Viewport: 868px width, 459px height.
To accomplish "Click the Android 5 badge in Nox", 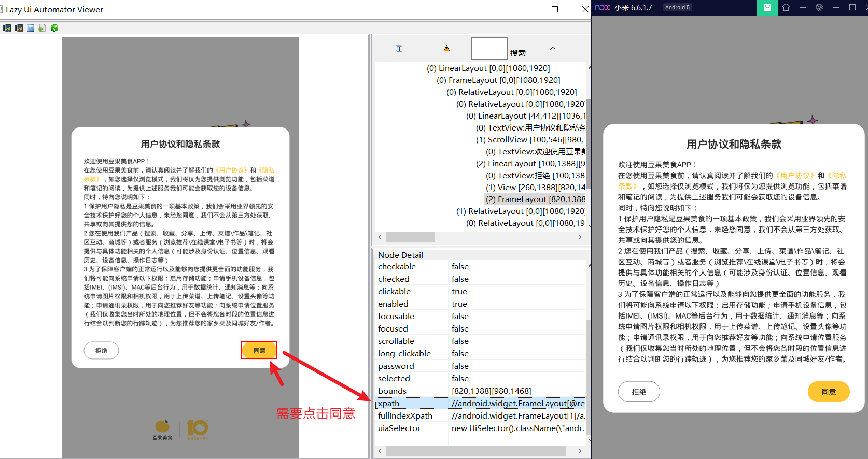I will point(677,7).
